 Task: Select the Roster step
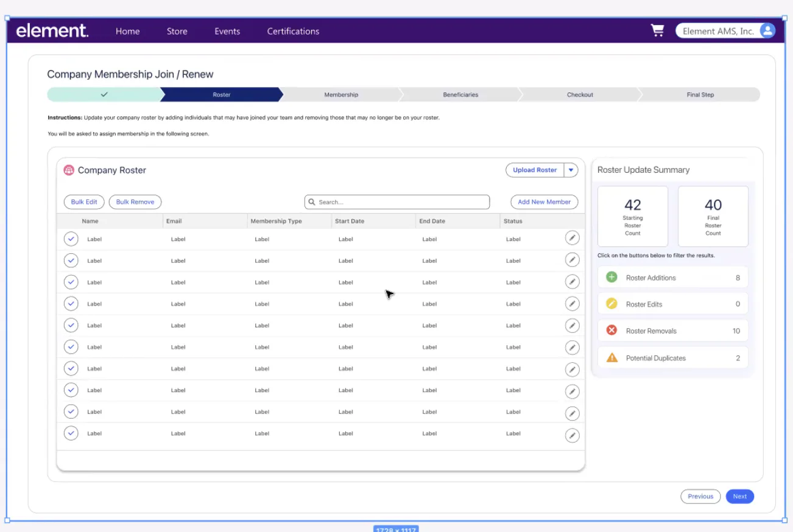[222, 94]
